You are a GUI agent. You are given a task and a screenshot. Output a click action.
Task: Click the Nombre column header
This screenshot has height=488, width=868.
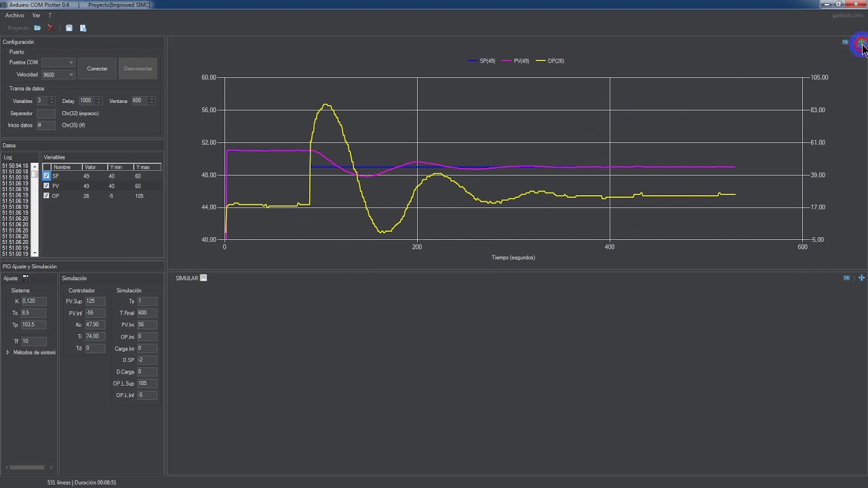(66, 167)
